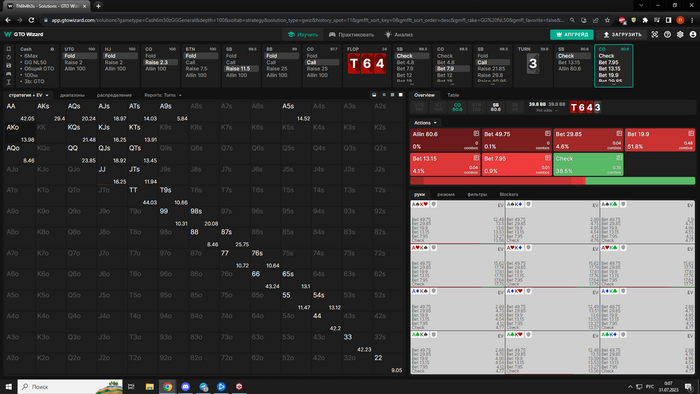
Task: Select the second matrix size toggle
Action: pos(383,95)
